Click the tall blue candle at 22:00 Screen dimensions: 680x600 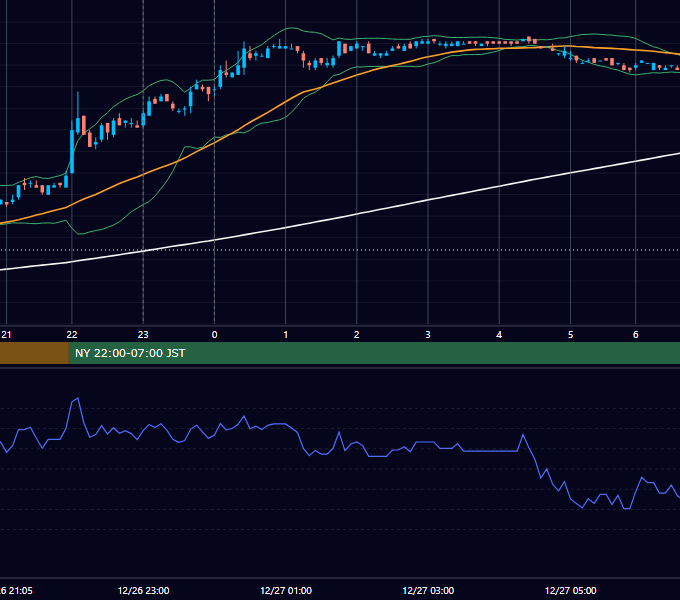tap(72, 151)
